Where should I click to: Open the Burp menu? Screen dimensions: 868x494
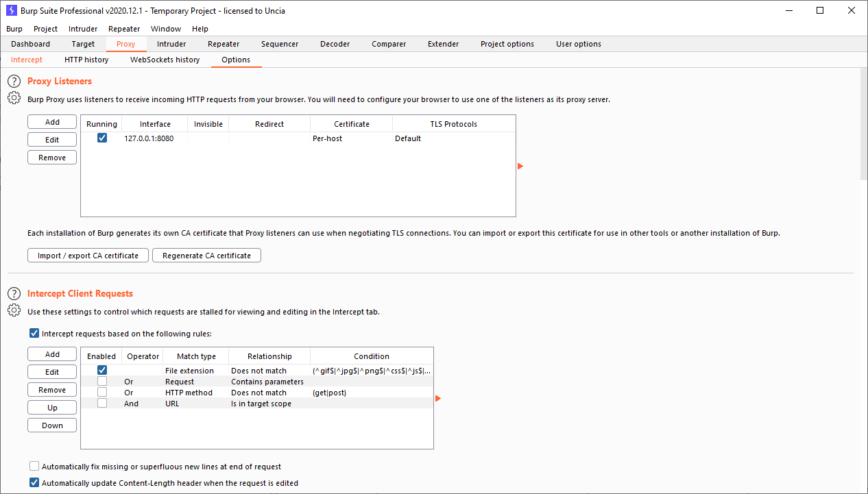[14, 29]
